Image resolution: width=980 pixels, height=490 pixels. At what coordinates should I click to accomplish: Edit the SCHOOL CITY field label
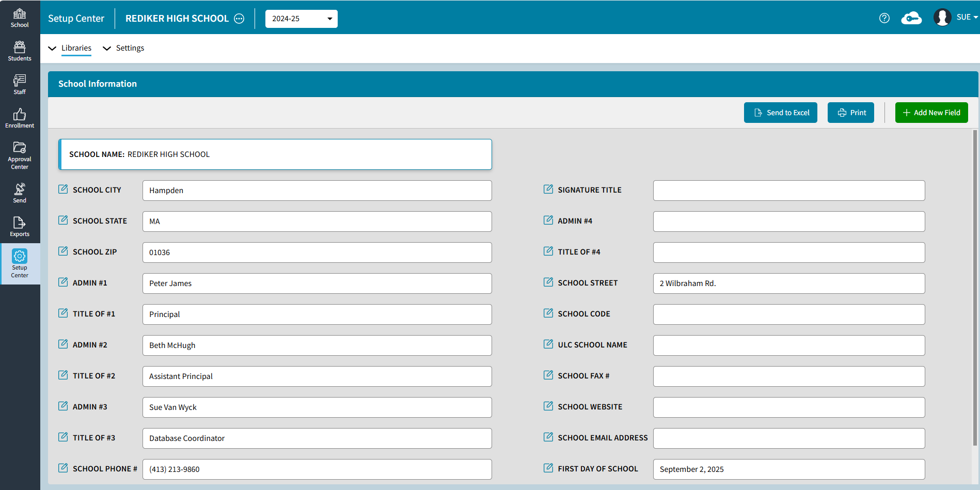click(63, 189)
